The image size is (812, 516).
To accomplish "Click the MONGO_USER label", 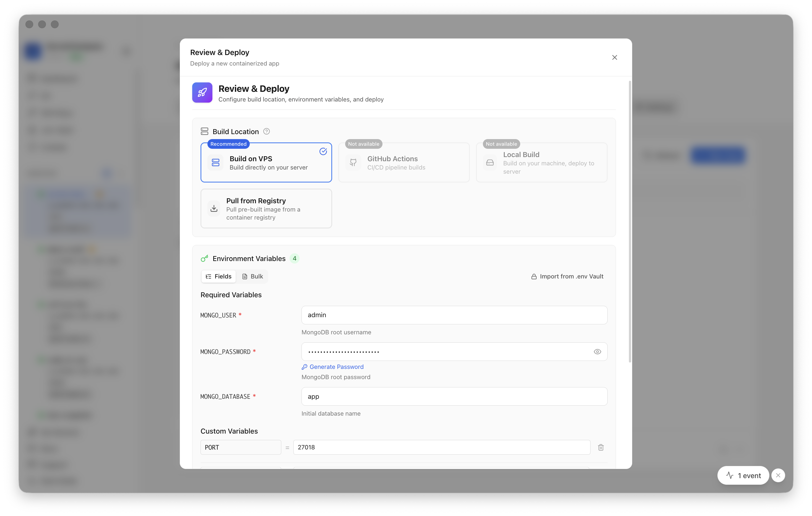I will [x=218, y=315].
